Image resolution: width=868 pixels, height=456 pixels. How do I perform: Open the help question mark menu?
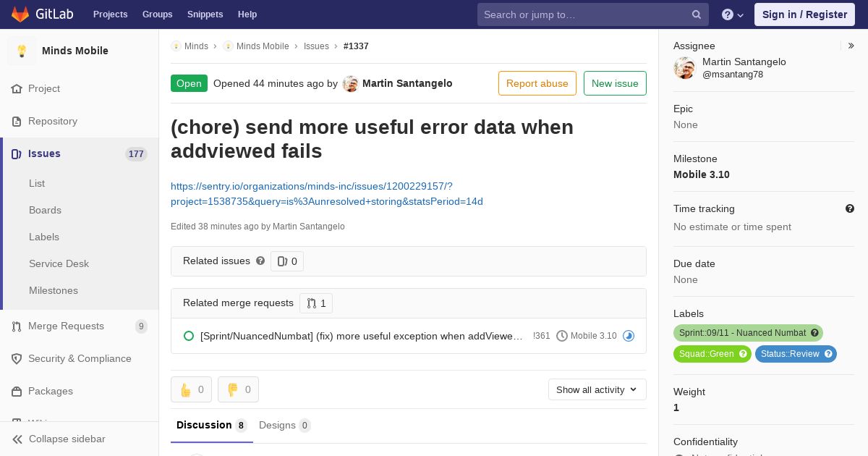(733, 14)
